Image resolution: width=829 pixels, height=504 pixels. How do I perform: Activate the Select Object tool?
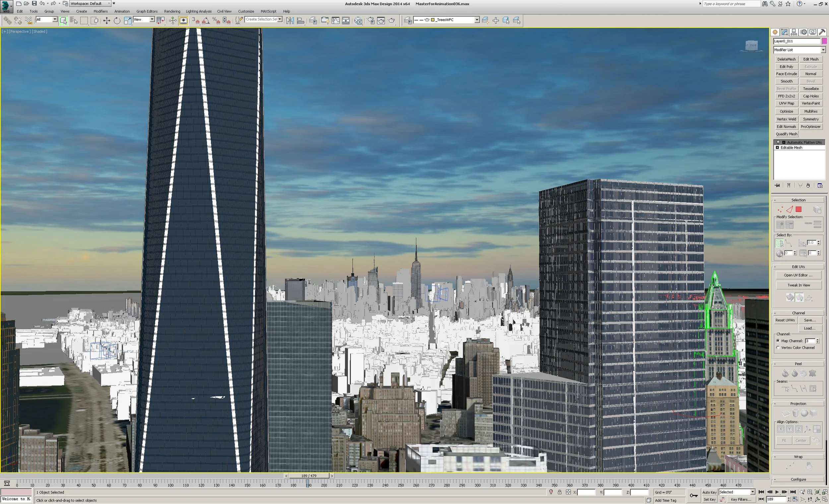63,21
